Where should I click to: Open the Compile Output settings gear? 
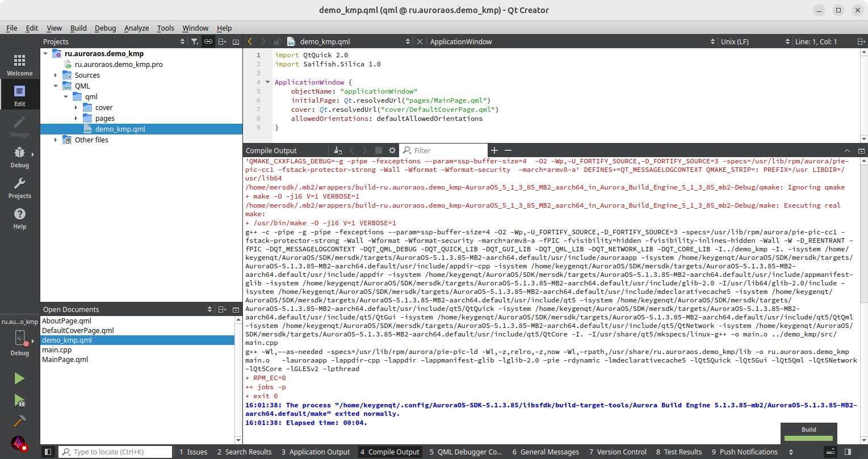point(392,150)
